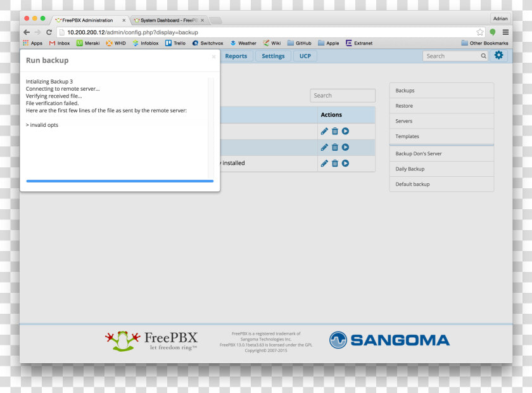The image size is (532, 393).
Task: Open the Trello bookmark
Action: click(175, 43)
